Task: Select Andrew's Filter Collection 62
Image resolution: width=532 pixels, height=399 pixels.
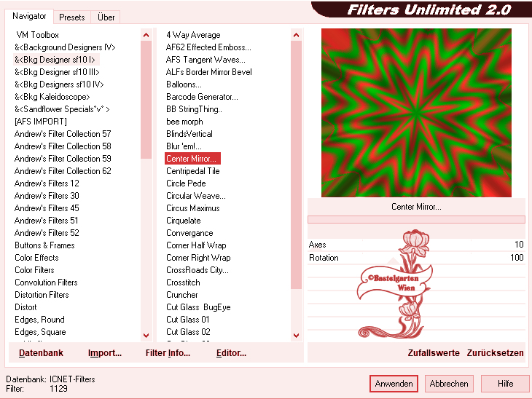Action: (x=63, y=171)
